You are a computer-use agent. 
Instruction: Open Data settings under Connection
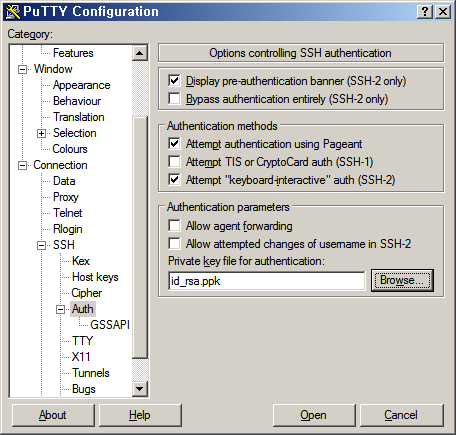click(x=64, y=181)
